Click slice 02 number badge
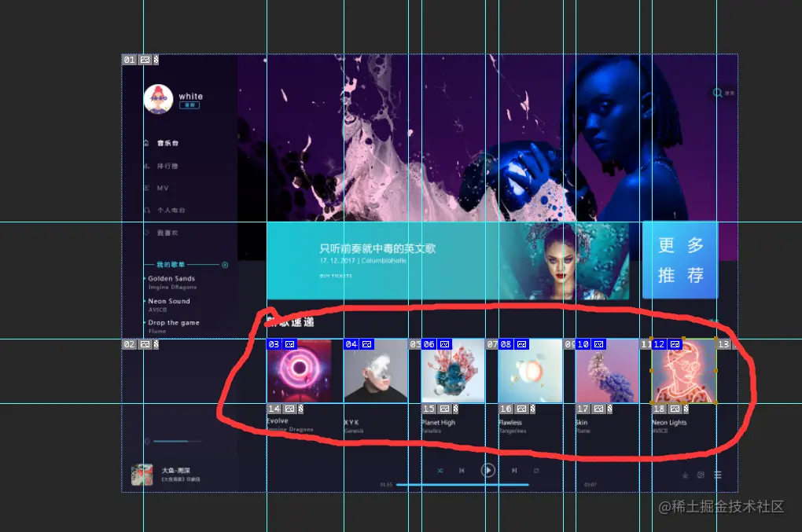 point(130,344)
